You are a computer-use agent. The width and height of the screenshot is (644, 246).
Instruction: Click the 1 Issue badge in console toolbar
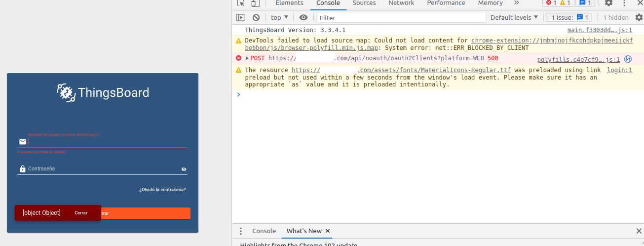[568, 17]
